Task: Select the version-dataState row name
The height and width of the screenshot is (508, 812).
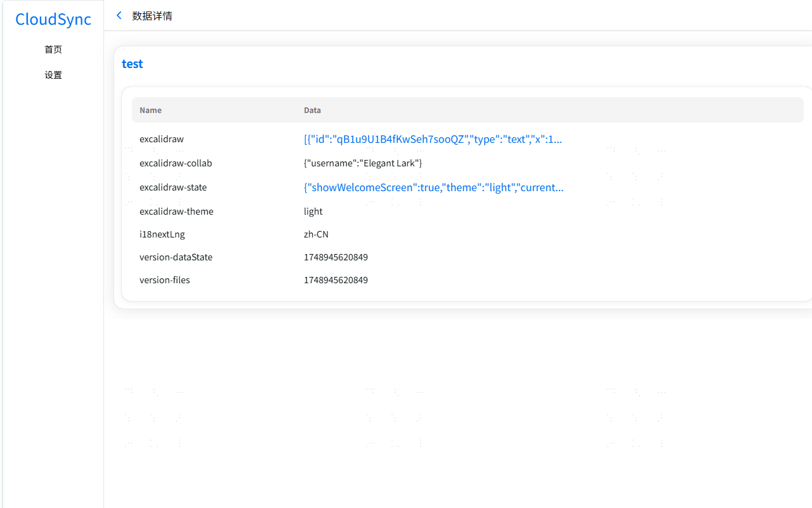Action: tap(176, 257)
